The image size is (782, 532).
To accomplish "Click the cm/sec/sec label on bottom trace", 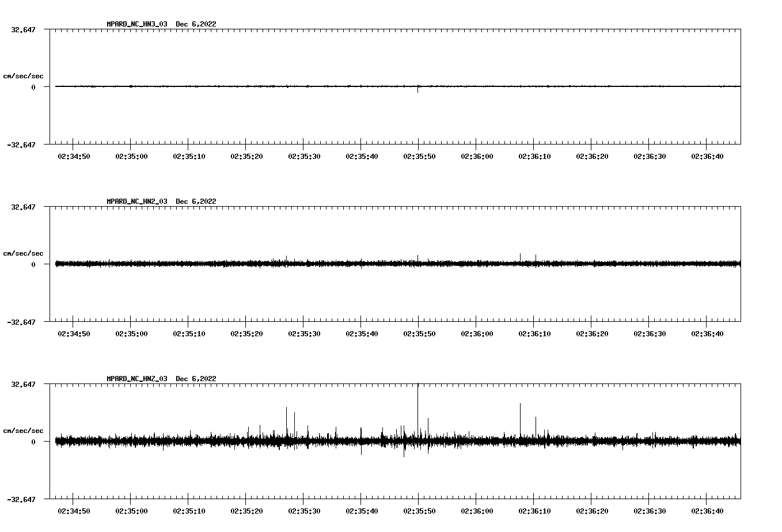I will pos(24,430).
